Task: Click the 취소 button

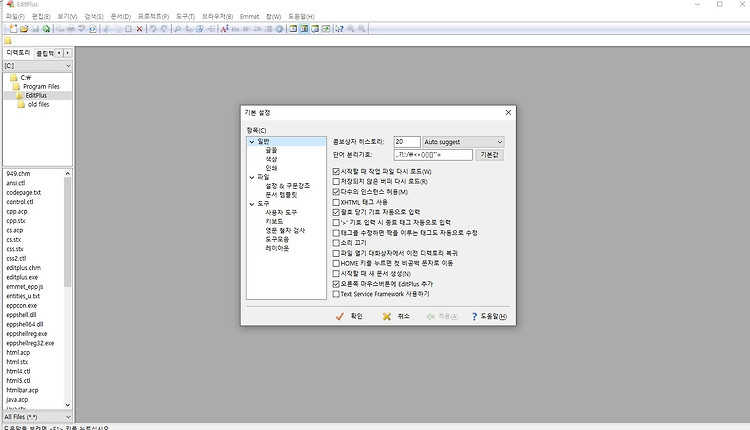Action: (396, 316)
